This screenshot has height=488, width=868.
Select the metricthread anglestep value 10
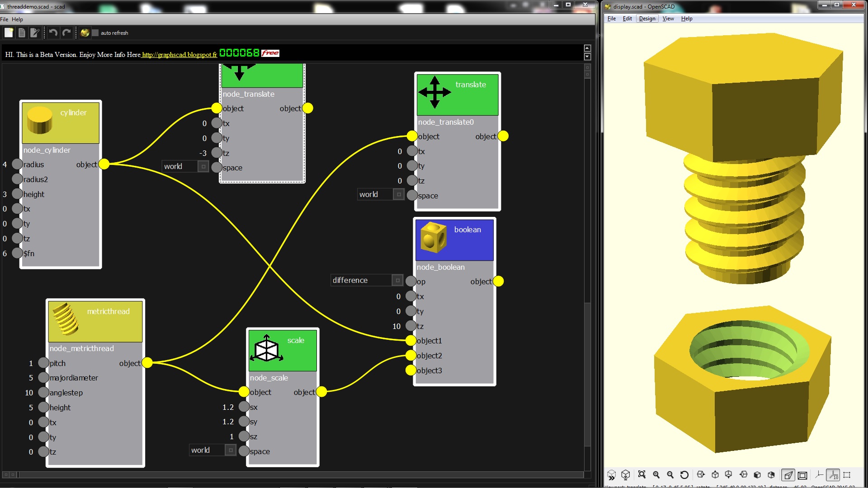point(29,393)
